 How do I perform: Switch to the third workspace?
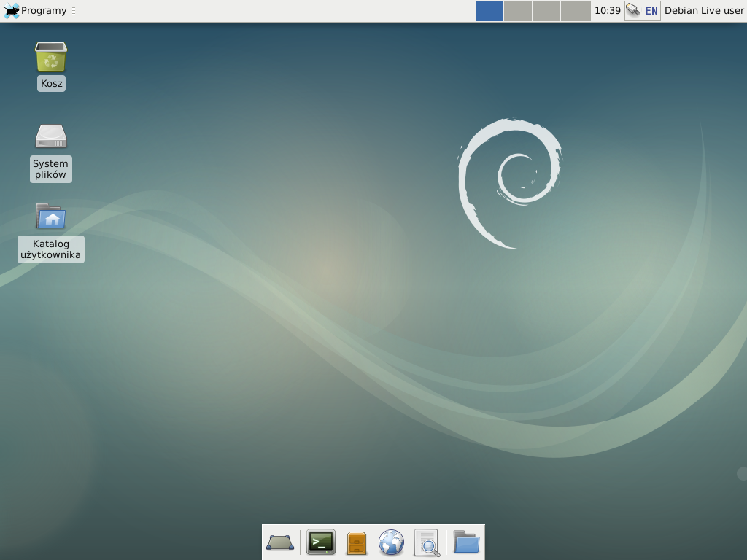(546, 11)
